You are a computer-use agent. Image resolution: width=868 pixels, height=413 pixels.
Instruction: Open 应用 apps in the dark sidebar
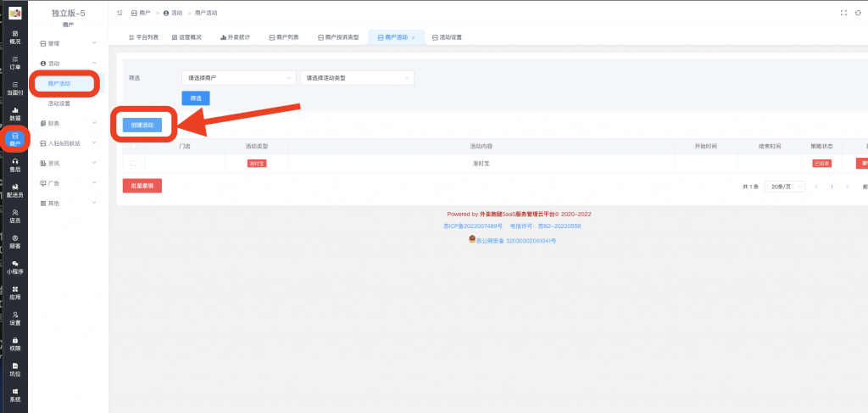(15, 293)
